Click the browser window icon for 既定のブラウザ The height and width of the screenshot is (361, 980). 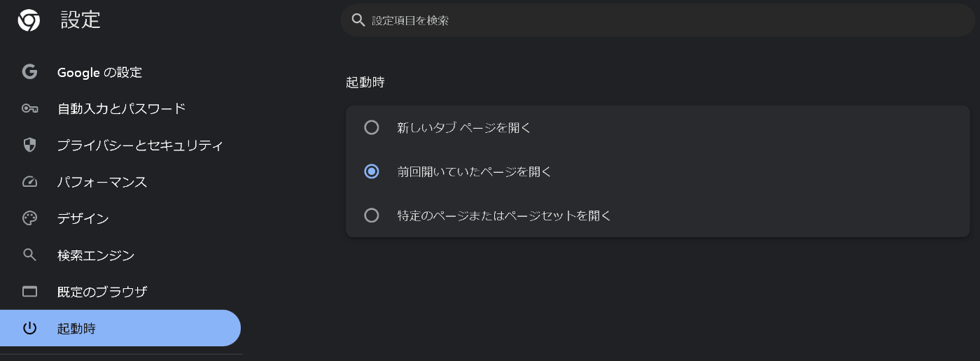click(x=29, y=292)
